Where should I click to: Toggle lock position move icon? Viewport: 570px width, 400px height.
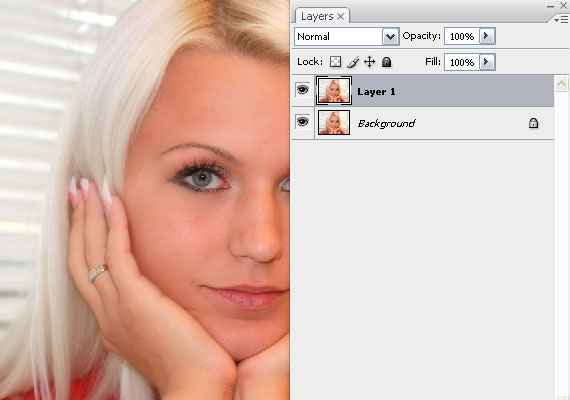[x=369, y=62]
